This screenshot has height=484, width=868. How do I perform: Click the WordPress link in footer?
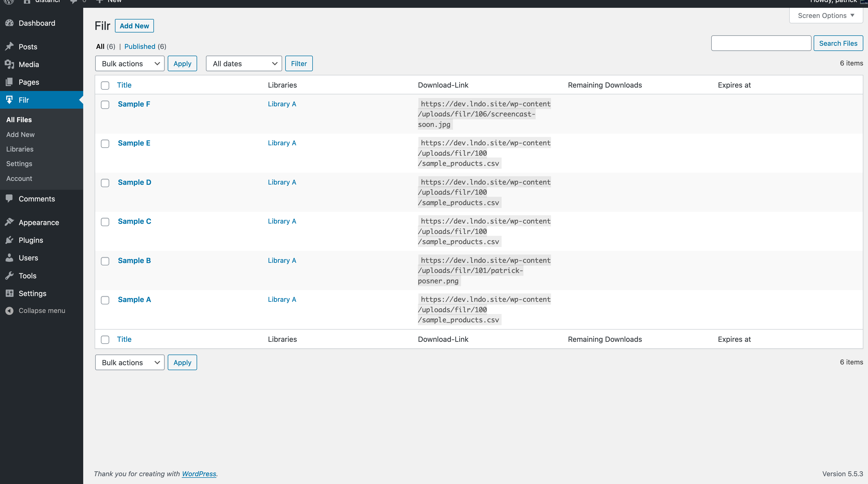coord(199,474)
